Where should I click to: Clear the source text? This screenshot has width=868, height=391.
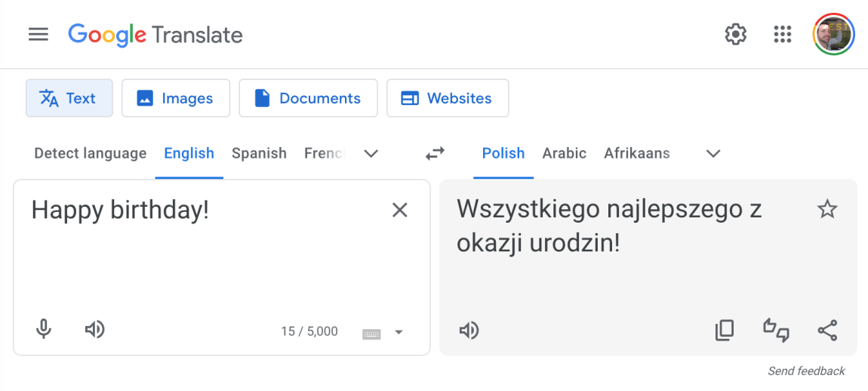(400, 210)
